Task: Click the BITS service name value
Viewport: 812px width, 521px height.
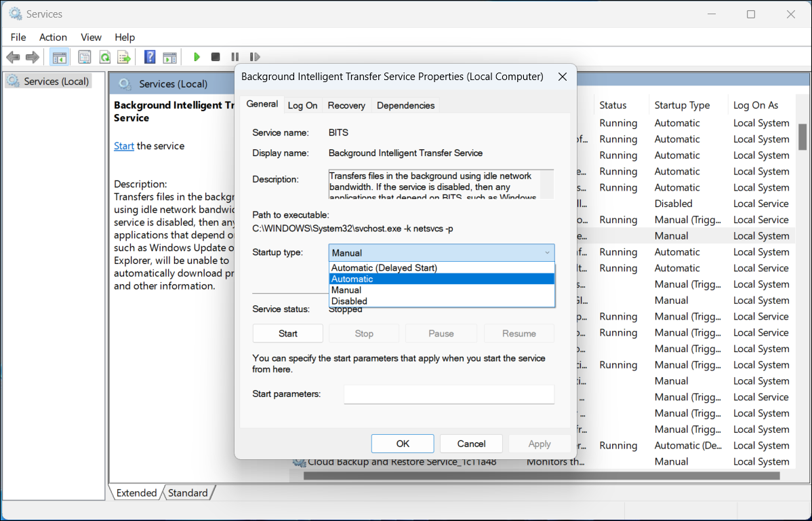Action: pos(338,133)
